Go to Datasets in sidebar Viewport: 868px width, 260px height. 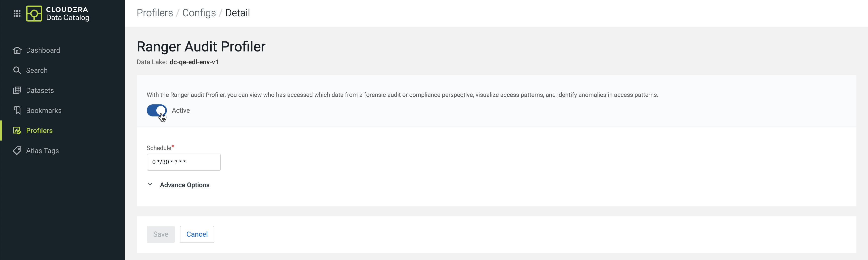(x=40, y=91)
